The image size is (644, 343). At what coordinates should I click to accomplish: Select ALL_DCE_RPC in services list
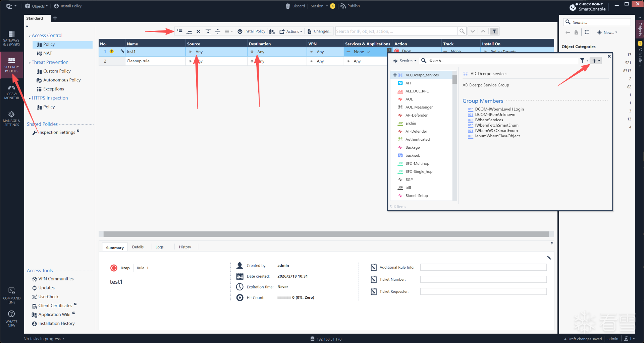point(417,91)
